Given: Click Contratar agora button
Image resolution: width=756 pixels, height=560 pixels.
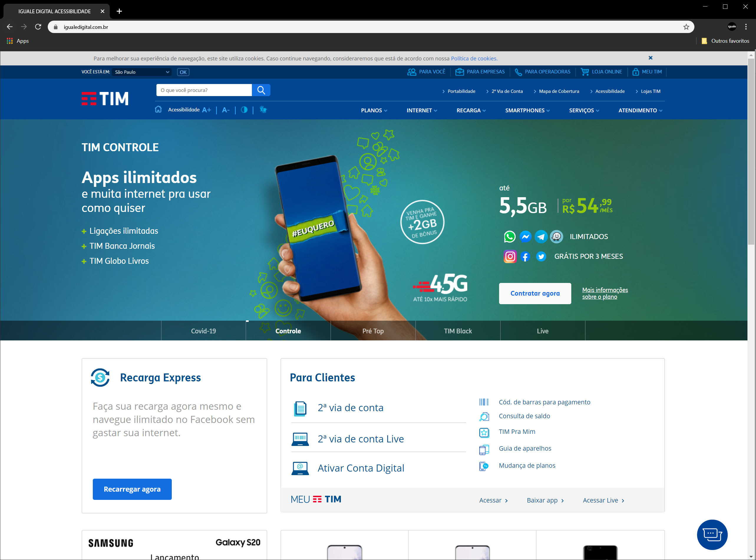Looking at the screenshot, I should [x=535, y=294].
